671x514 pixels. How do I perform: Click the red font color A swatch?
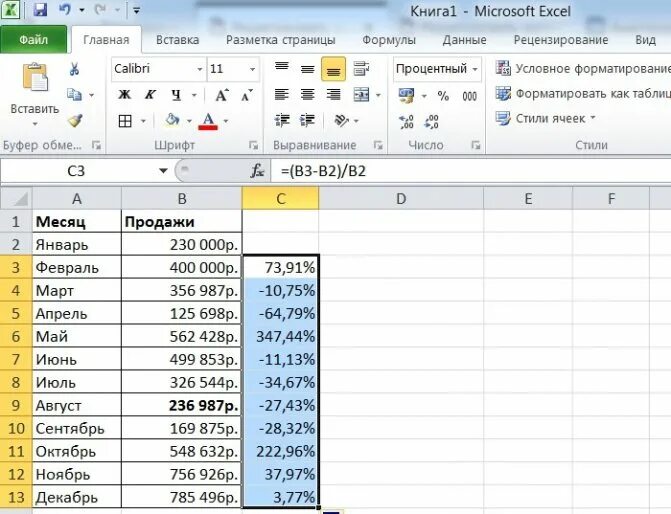click(x=208, y=121)
